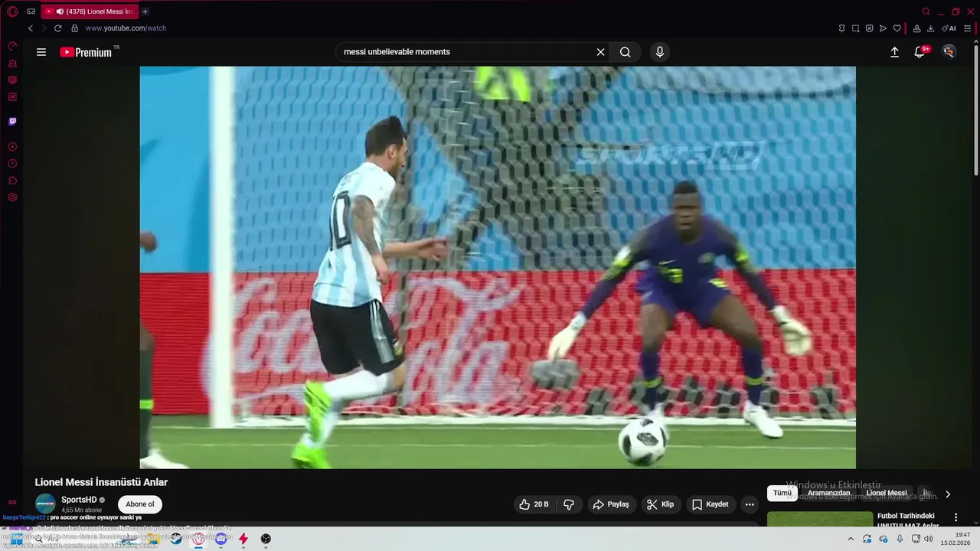
Task: Share the video with Paylaş
Action: (x=611, y=504)
